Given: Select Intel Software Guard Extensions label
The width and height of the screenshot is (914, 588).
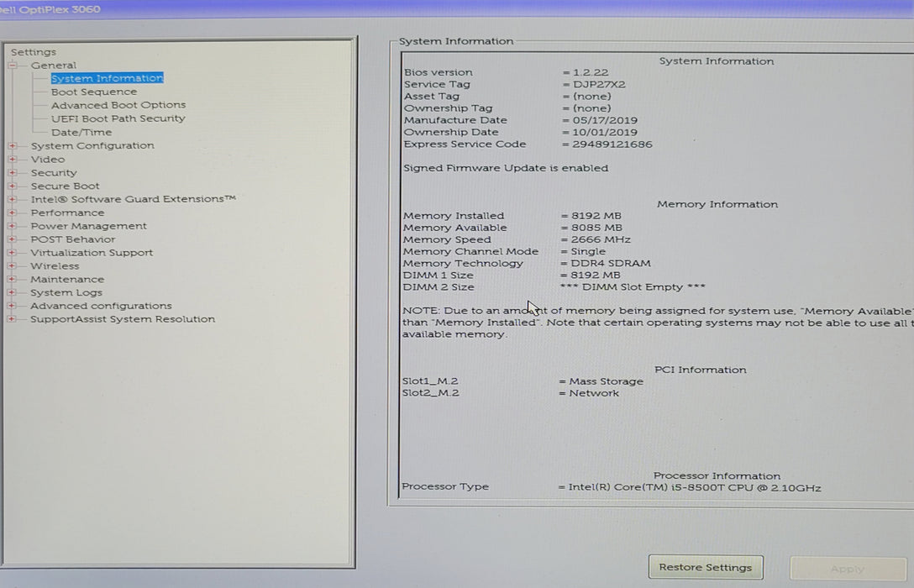Looking at the screenshot, I should [134, 199].
